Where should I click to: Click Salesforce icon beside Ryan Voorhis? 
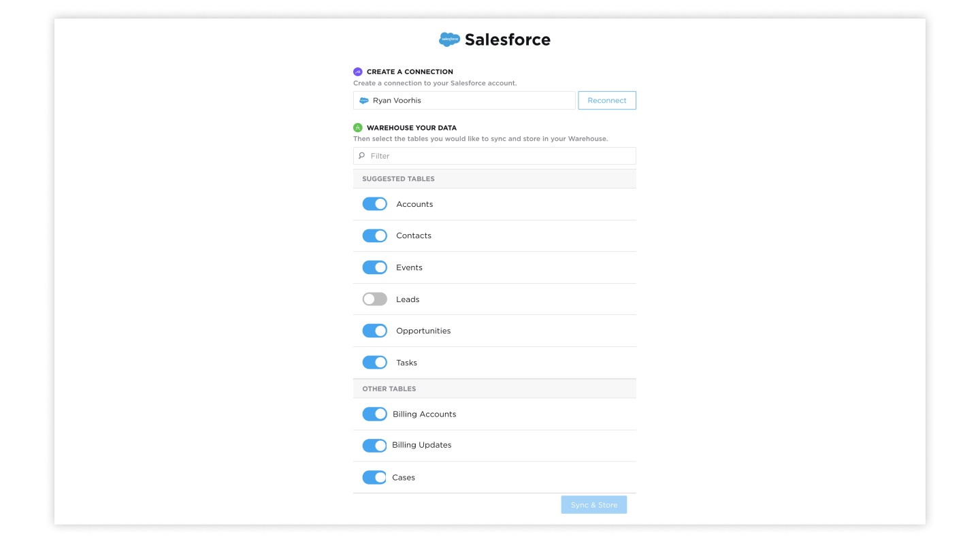(x=364, y=101)
